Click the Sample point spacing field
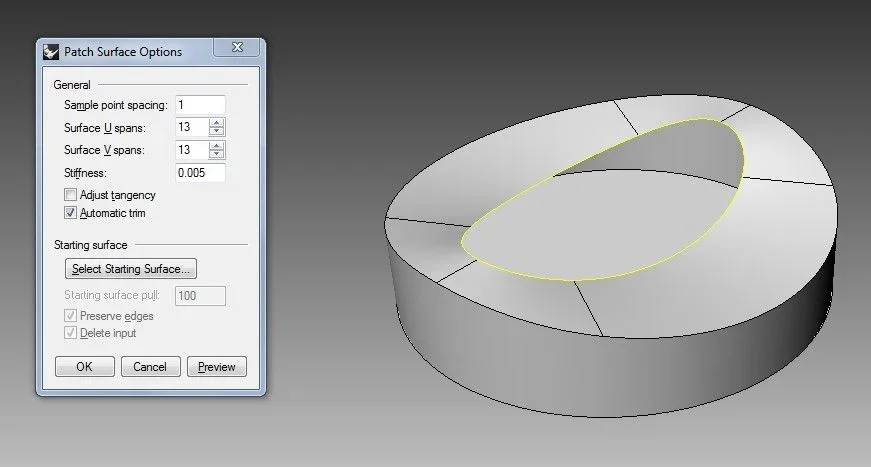The height and width of the screenshot is (467, 871). (201, 105)
